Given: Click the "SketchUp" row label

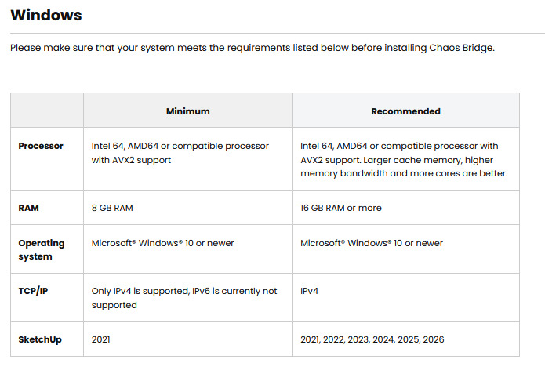Looking at the screenshot, I should [40, 339].
